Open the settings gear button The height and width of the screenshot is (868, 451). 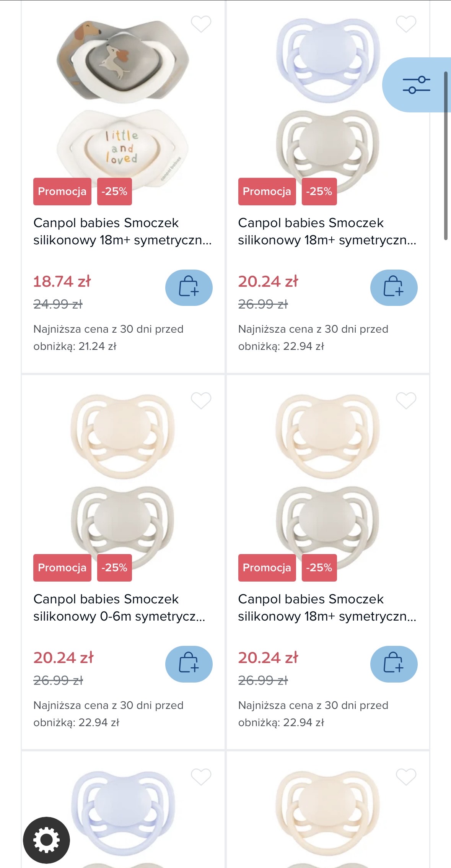coord(46,840)
